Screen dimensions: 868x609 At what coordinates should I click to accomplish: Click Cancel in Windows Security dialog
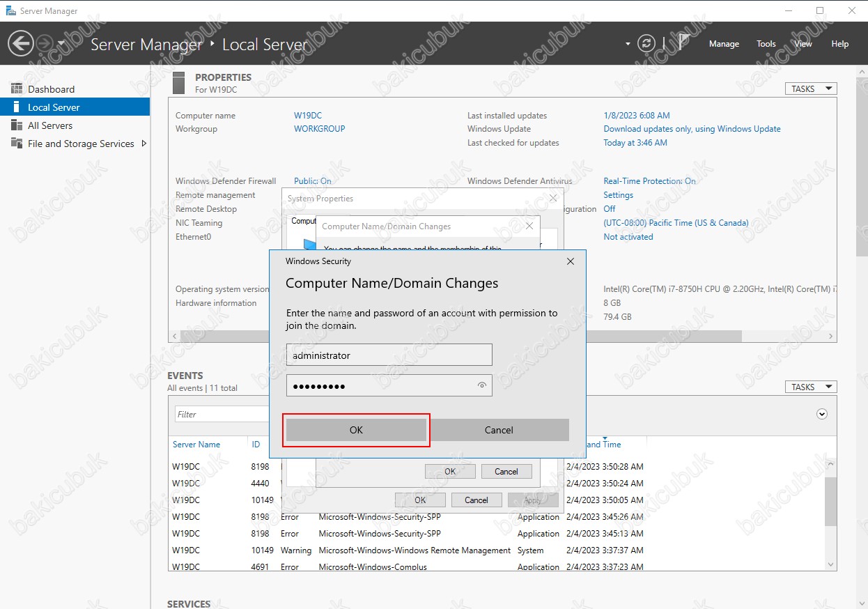pos(499,430)
